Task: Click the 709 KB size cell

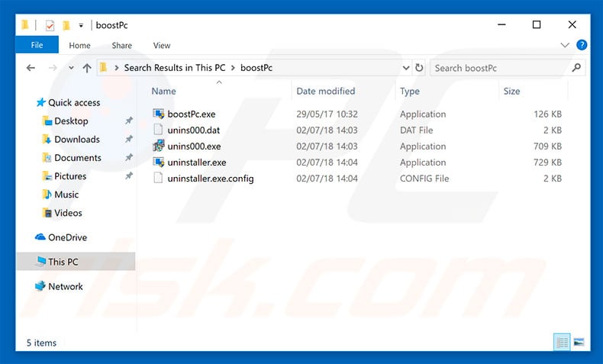Action: click(x=547, y=146)
